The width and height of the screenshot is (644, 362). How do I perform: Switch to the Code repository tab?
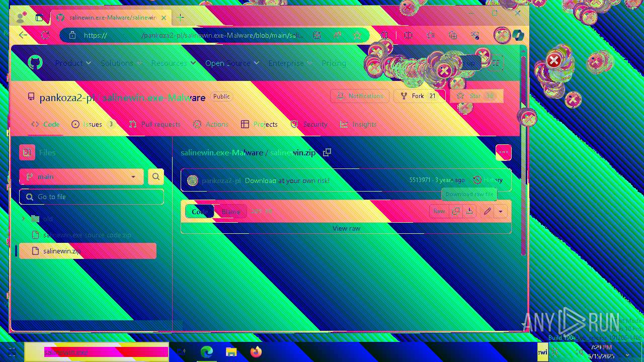pyautogui.click(x=45, y=124)
